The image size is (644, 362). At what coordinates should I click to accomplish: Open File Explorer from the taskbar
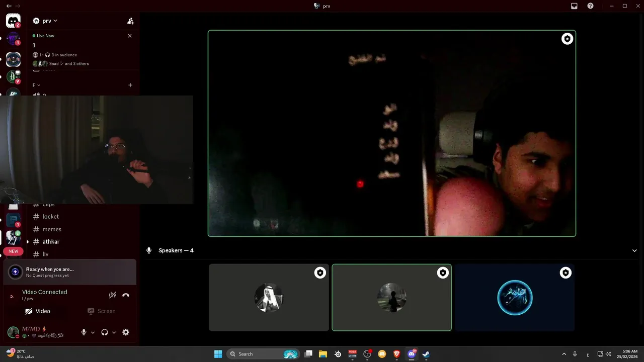click(x=323, y=354)
